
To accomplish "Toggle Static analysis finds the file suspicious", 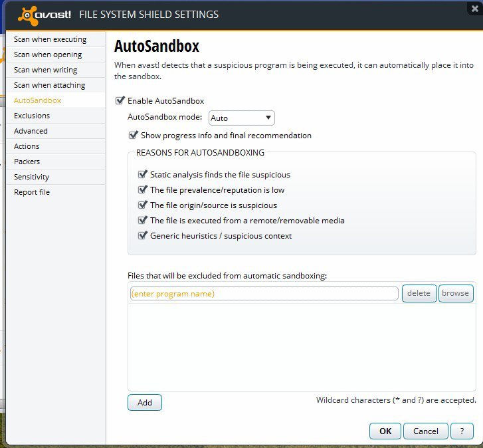I will (143, 174).
